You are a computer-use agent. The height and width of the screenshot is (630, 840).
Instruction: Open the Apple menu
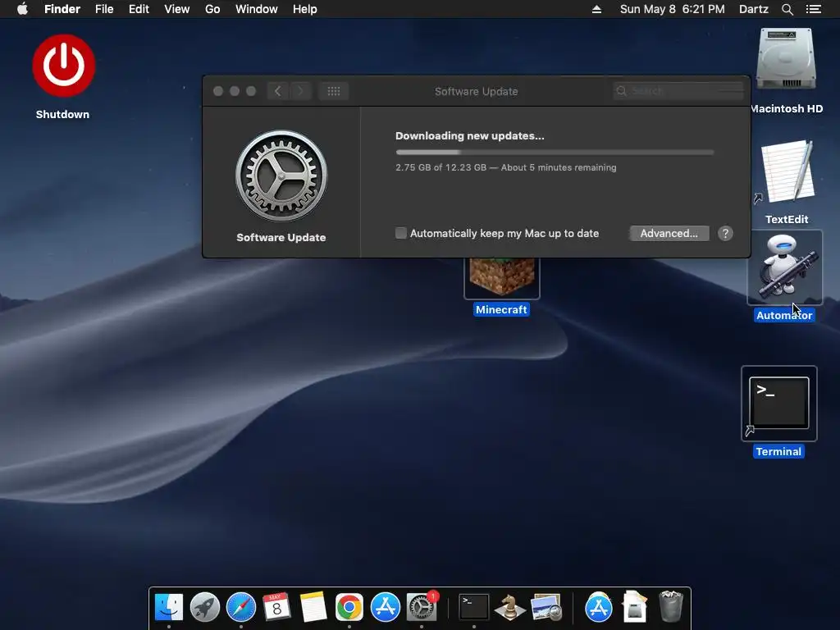[22, 8]
